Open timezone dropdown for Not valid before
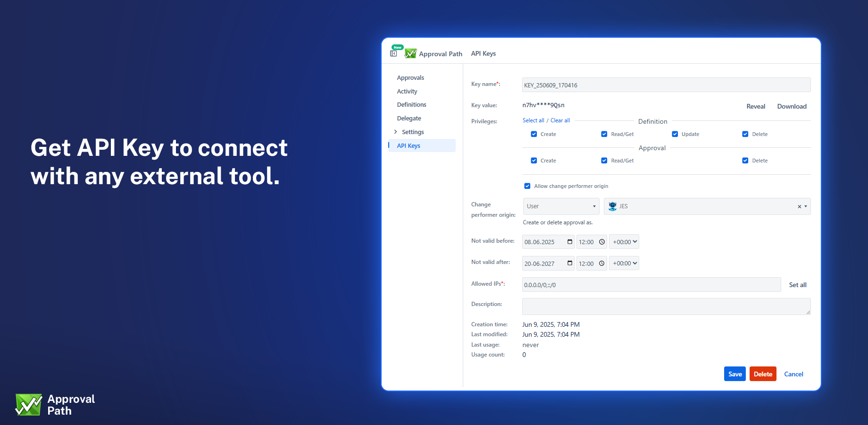Viewport: 868px width, 425px height. (x=624, y=242)
